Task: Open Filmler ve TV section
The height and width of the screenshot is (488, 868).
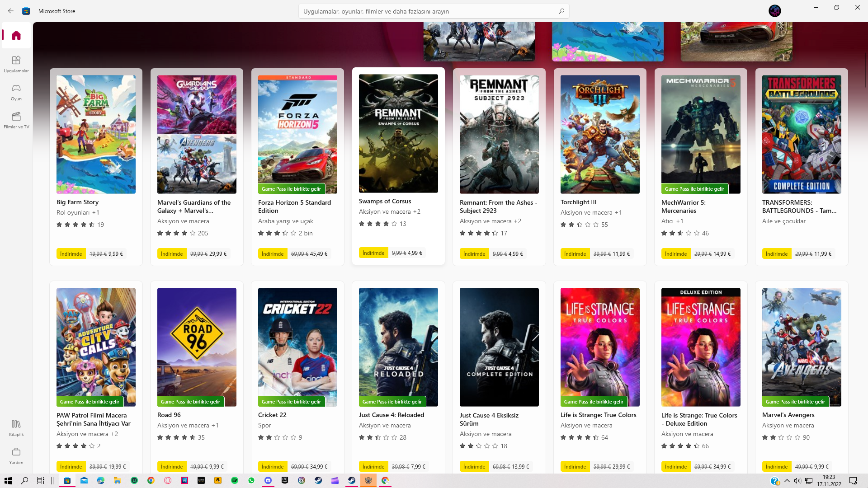Action: click(16, 120)
